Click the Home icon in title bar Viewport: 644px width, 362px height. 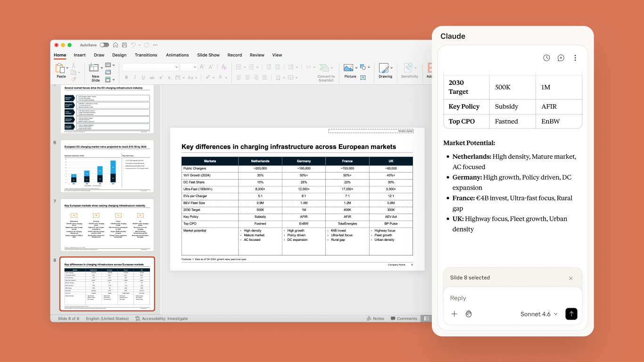tap(116, 45)
